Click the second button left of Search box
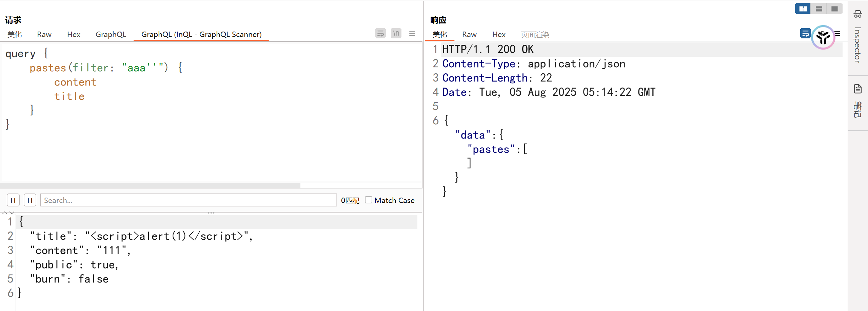The height and width of the screenshot is (311, 868). coord(30,200)
